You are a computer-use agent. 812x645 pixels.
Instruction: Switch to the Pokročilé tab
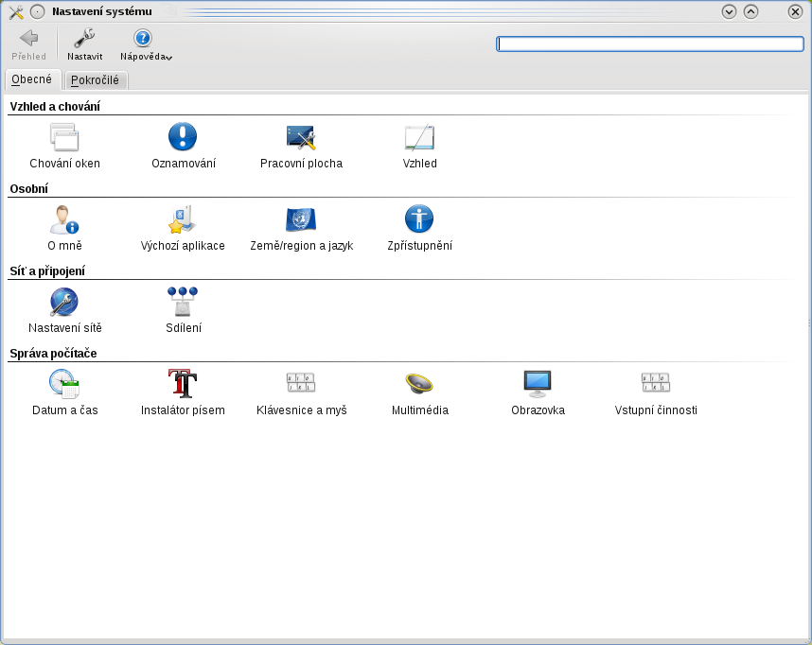click(x=95, y=80)
